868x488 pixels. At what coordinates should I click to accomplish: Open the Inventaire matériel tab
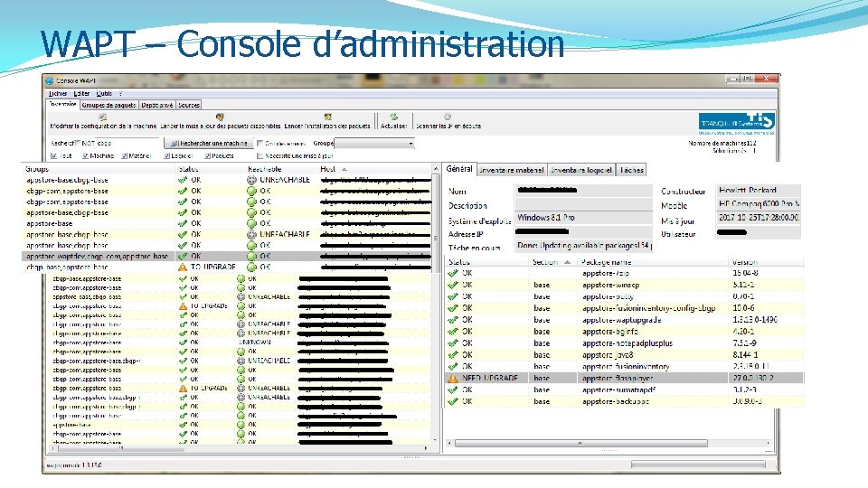[512, 170]
